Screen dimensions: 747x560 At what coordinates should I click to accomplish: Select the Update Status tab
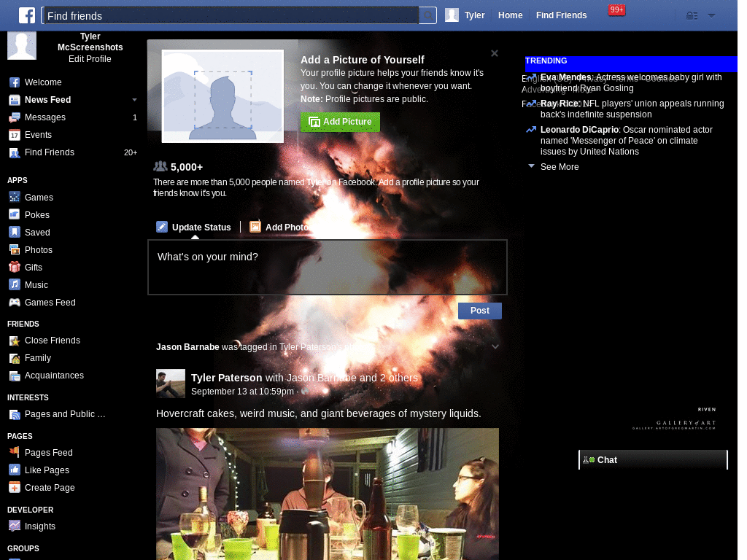[x=193, y=227]
